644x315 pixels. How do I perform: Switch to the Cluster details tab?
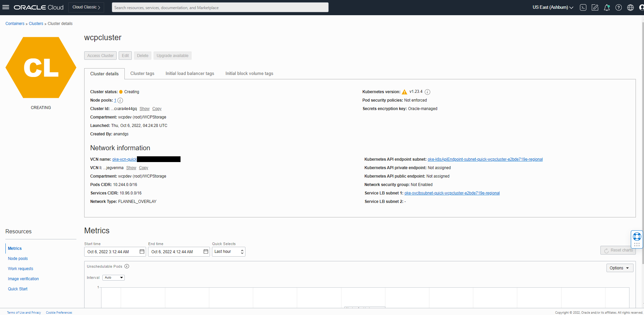point(104,74)
